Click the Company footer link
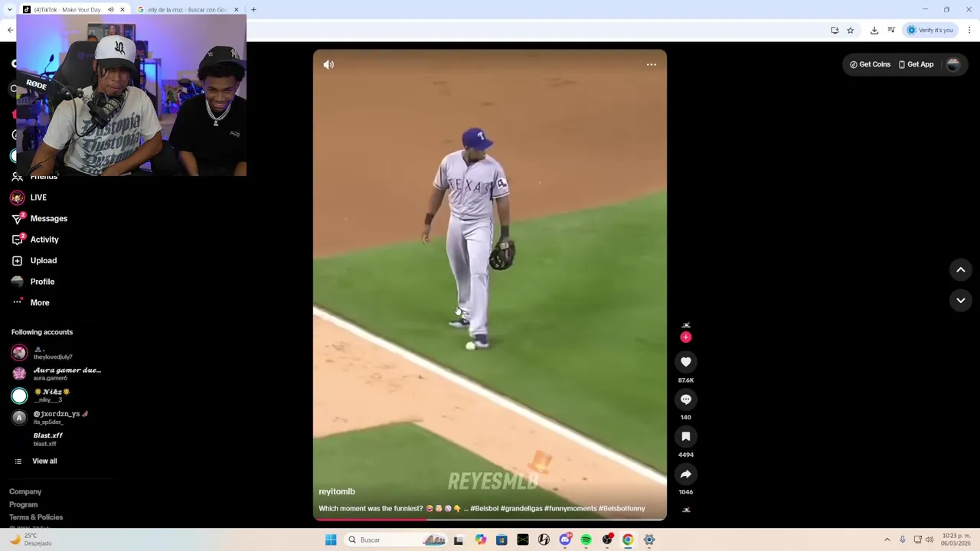 [25, 492]
